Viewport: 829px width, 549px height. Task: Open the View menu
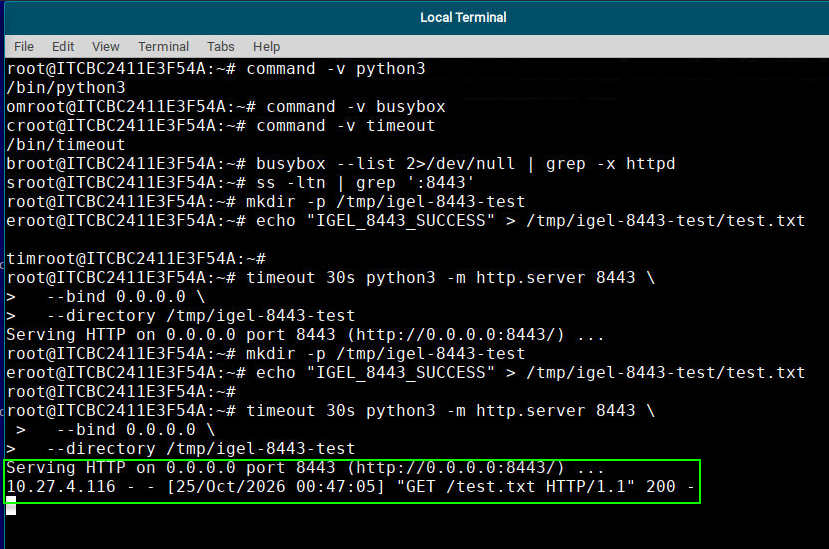[106, 47]
